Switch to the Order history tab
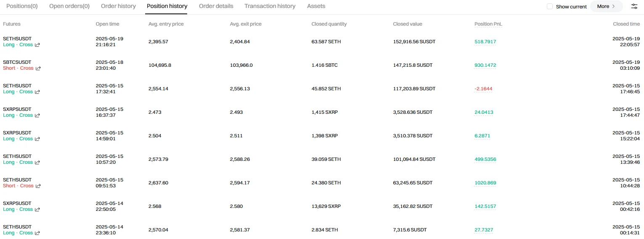 [x=118, y=6]
